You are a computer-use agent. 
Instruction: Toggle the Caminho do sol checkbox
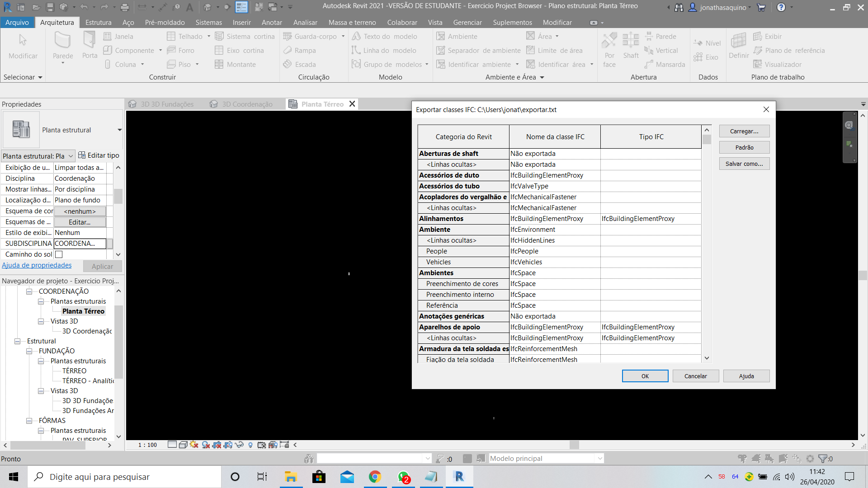coord(59,254)
